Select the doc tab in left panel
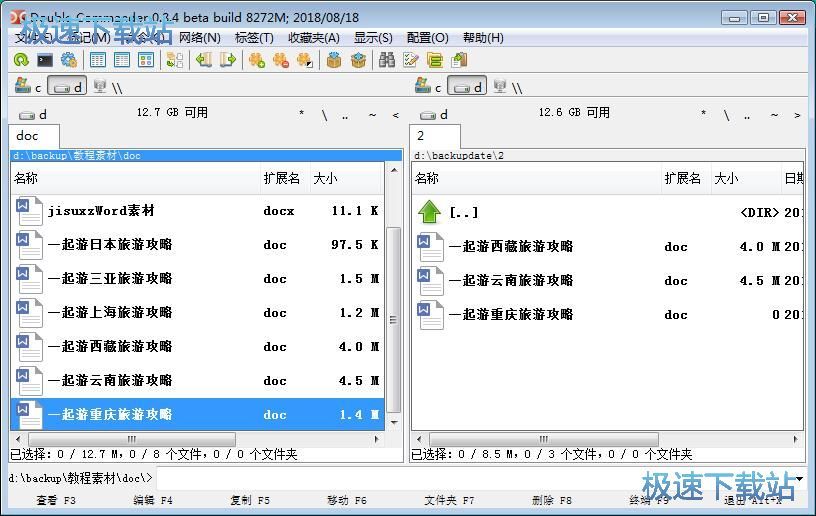 pyautogui.click(x=28, y=136)
